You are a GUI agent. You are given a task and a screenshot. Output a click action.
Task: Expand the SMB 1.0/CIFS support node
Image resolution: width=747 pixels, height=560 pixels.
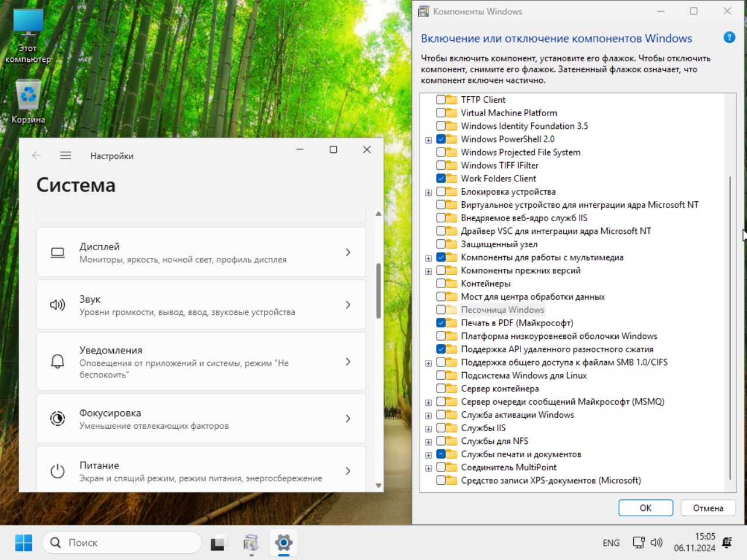428,363
